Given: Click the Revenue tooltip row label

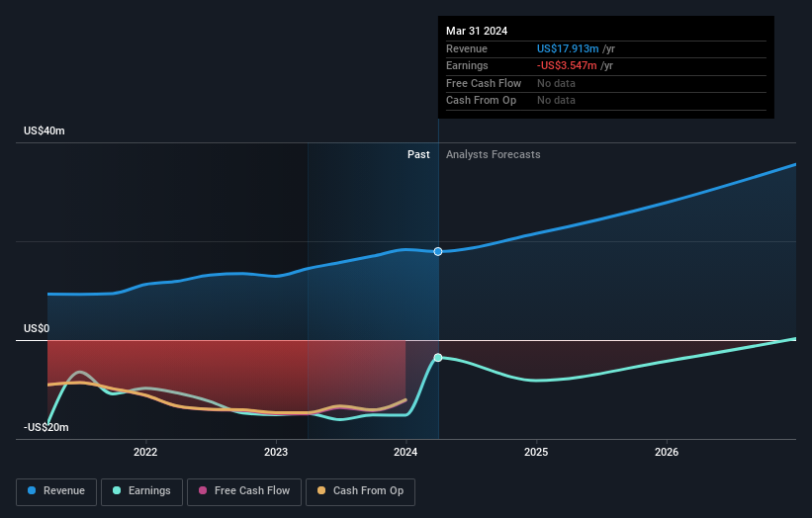Looking at the screenshot, I should (x=467, y=48).
